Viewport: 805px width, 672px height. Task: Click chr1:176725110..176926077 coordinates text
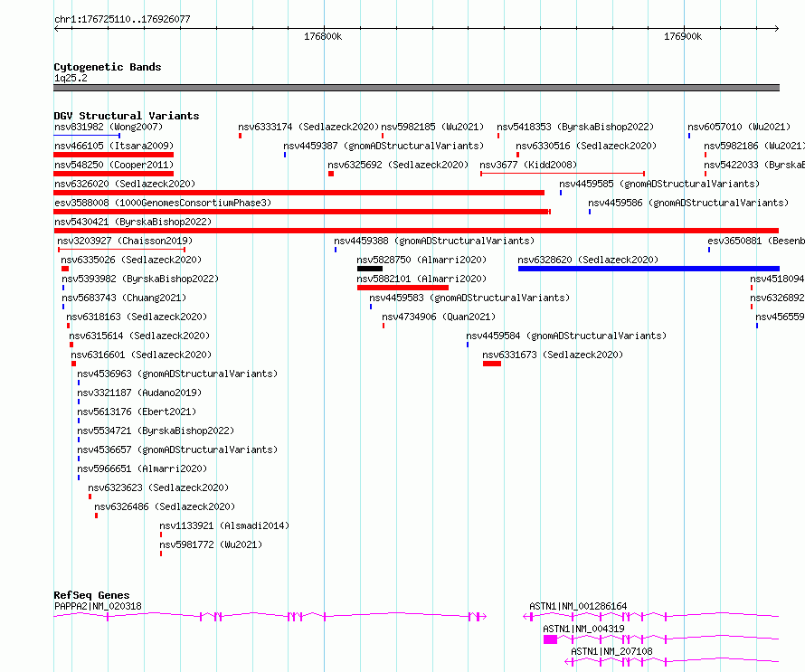click(x=122, y=20)
